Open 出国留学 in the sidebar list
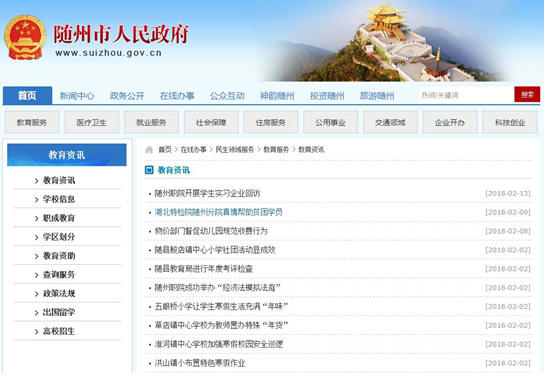The image size is (544, 380). [59, 312]
